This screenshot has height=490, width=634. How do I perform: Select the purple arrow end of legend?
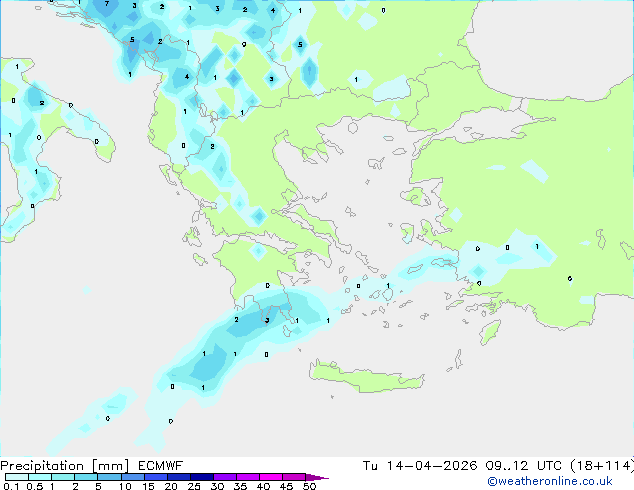[317, 477]
